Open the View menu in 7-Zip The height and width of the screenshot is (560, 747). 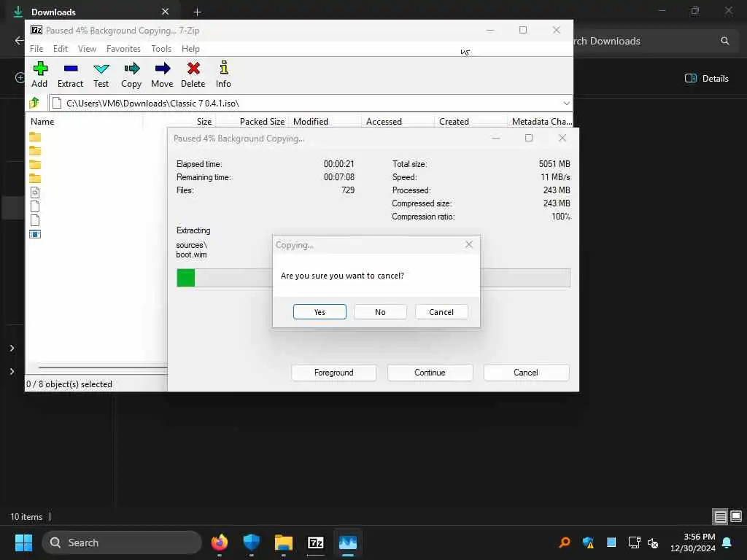(x=88, y=49)
